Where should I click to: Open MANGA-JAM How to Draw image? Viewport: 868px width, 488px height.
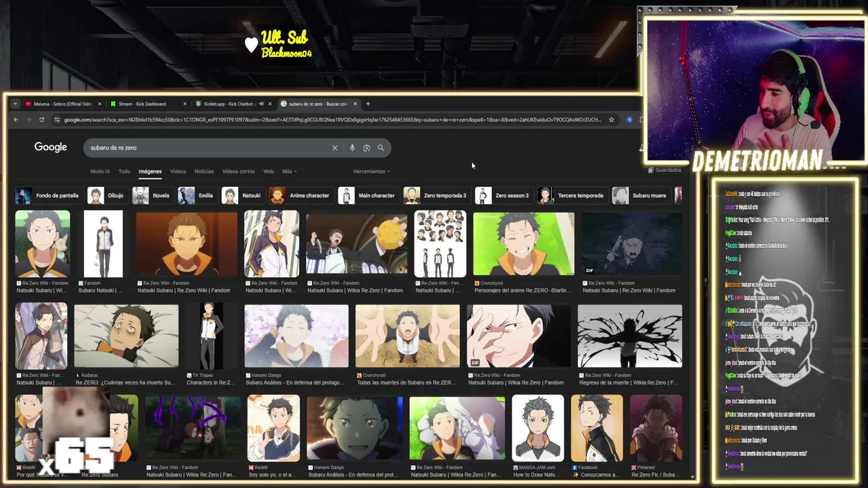[538, 428]
